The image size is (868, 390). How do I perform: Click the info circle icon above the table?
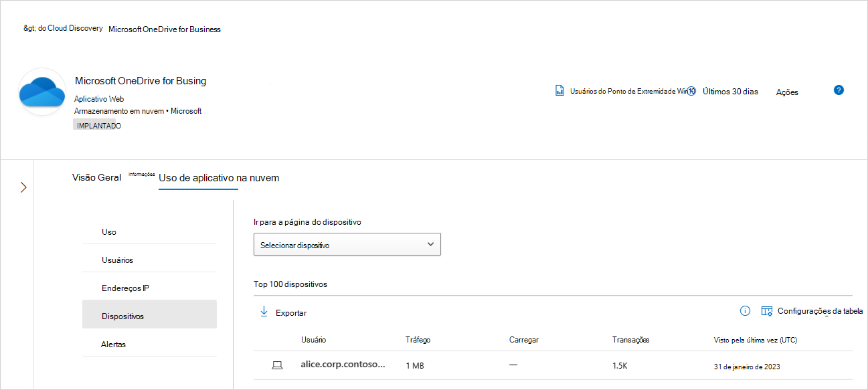point(745,310)
